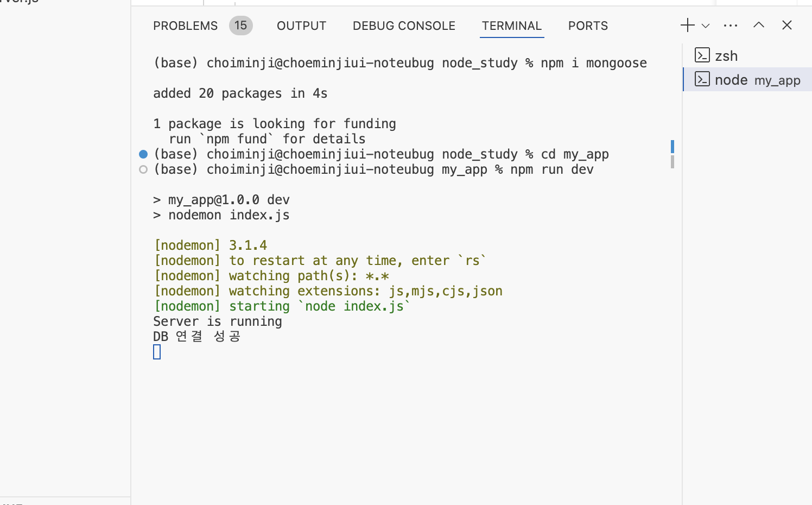
Task: Open the OUTPUT tab
Action: 302,26
